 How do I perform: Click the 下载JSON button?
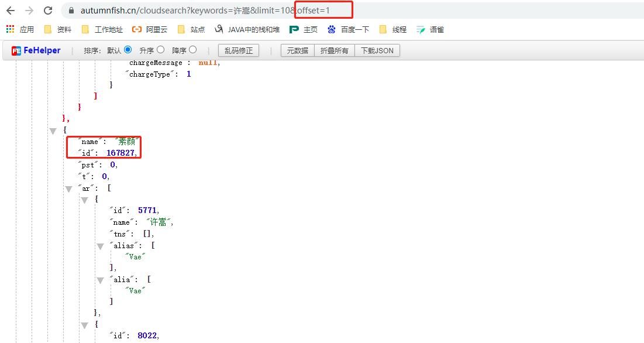tap(377, 50)
